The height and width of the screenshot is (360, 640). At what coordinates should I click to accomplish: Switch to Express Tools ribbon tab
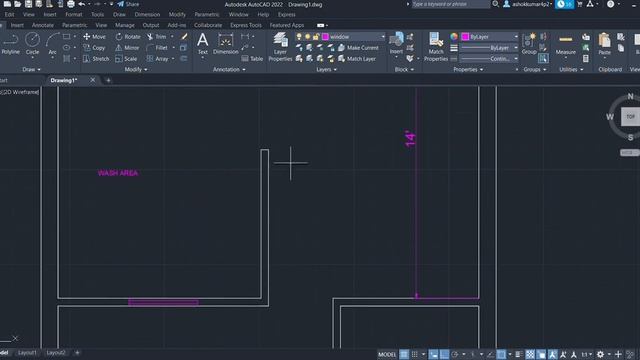click(x=246, y=25)
